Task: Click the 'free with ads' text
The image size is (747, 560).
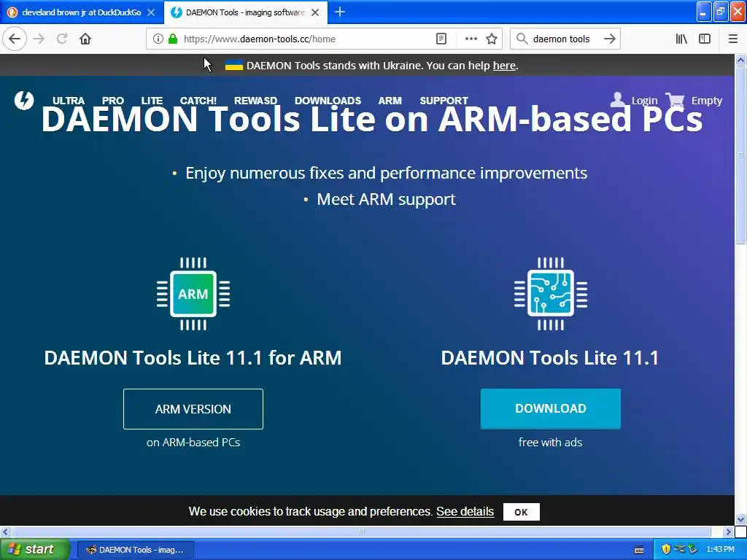Action: (x=550, y=443)
